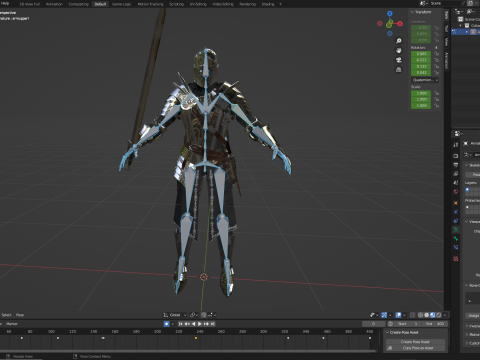Open the Bone properties tab icon
The image size is (480, 360).
(x=456, y=239)
